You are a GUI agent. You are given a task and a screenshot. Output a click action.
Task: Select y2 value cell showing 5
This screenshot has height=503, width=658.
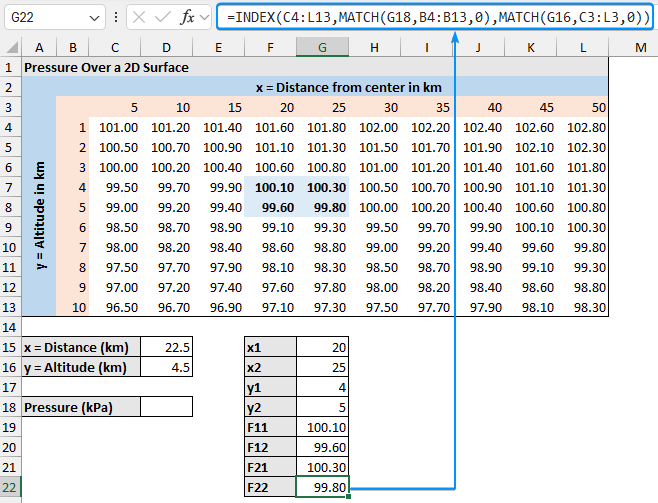[x=322, y=407]
